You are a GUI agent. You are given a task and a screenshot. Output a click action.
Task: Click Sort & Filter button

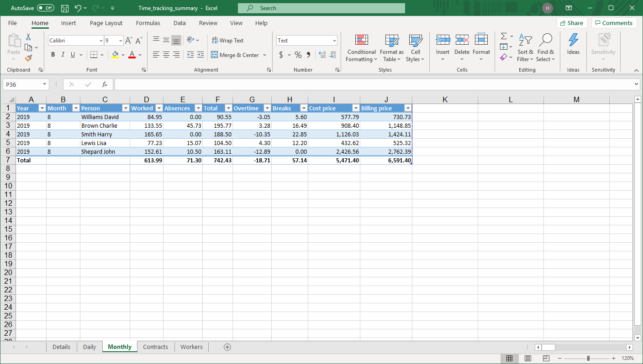tap(525, 47)
